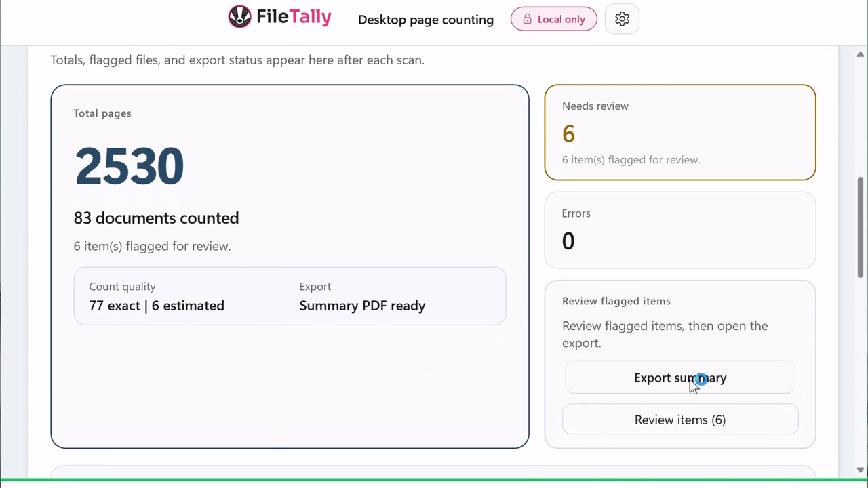This screenshot has height=488, width=868.
Task: Click the scrollbar down arrow
Action: click(861, 470)
